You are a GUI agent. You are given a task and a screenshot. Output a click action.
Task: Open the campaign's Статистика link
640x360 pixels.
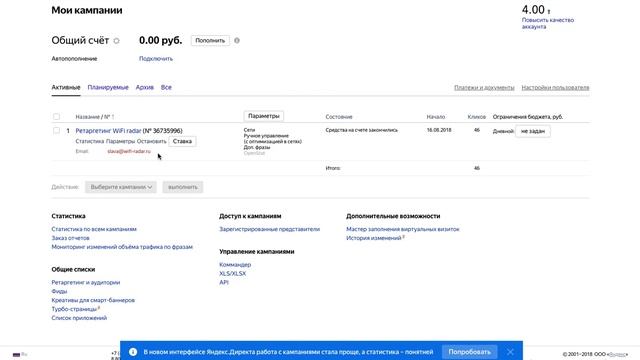click(x=90, y=141)
